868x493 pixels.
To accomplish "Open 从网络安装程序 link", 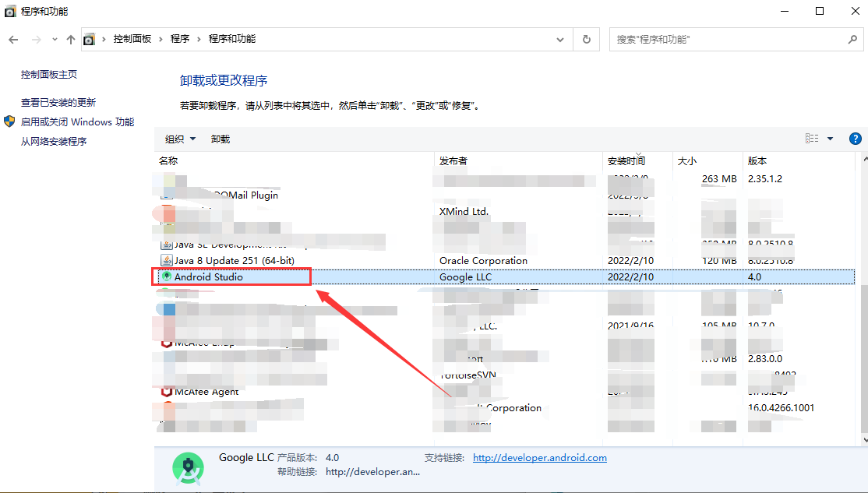I will pos(54,142).
